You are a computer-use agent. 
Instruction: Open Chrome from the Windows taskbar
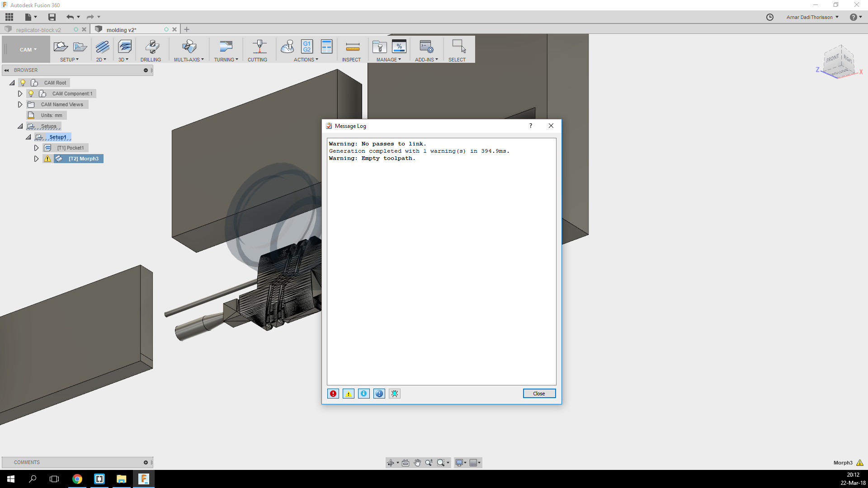pyautogui.click(x=77, y=479)
